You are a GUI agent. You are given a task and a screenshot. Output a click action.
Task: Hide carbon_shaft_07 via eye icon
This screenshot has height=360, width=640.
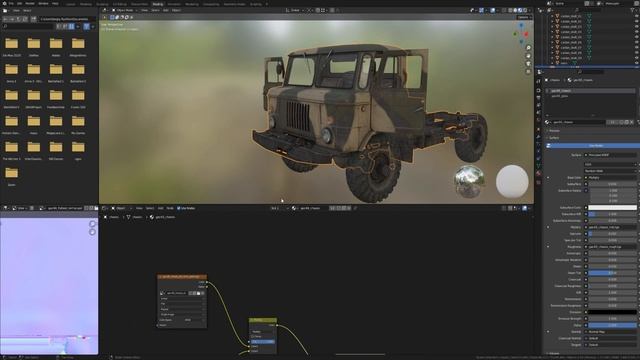click(637, 47)
